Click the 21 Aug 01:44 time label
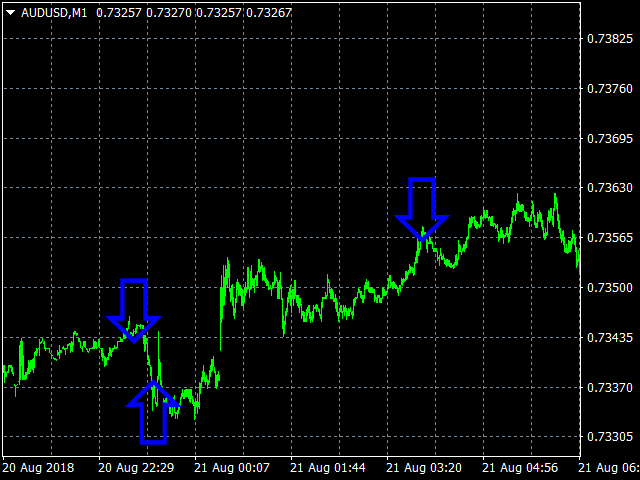 tap(328, 467)
